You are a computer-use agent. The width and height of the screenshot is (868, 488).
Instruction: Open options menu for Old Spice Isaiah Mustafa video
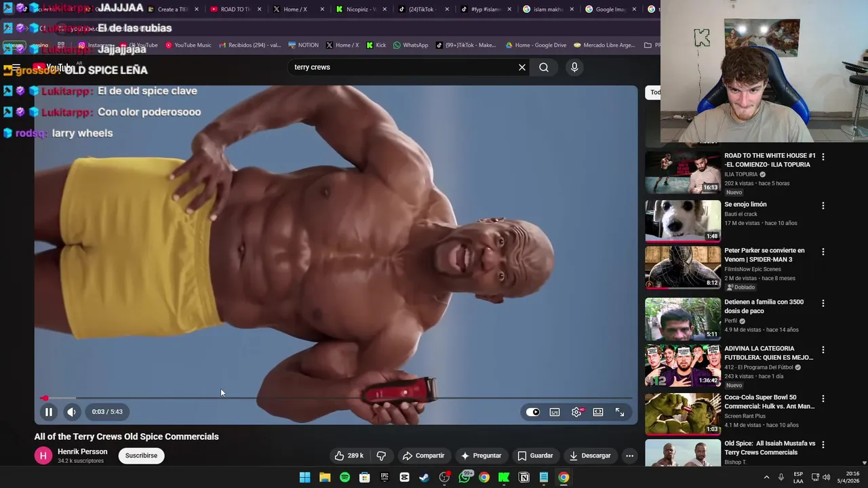(x=823, y=445)
